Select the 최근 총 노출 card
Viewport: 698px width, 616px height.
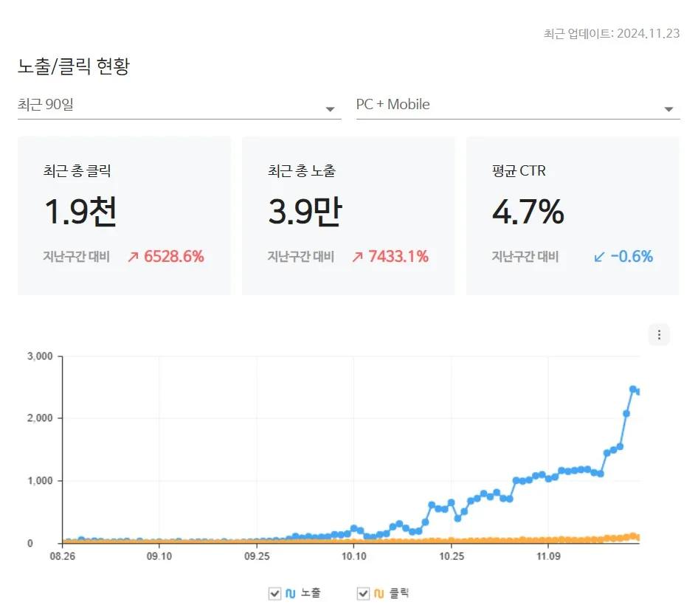[348, 214]
